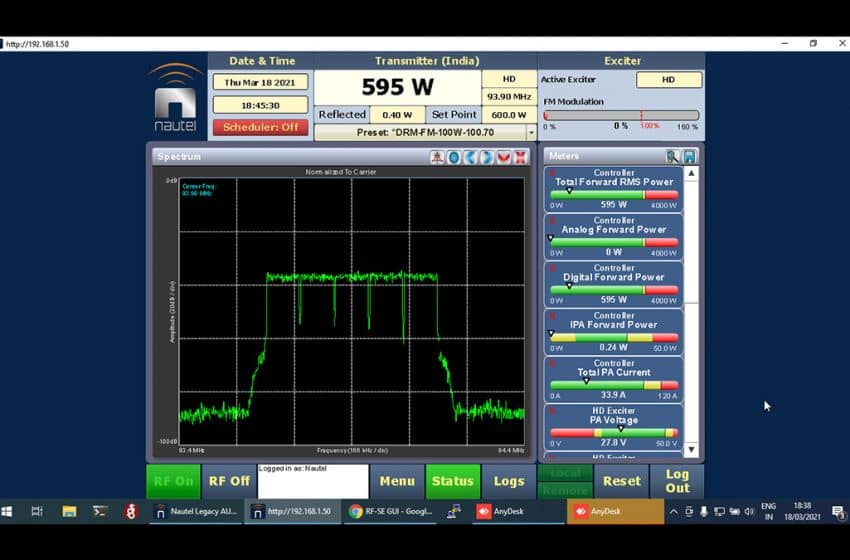Click the left arrow icon in Spectrum panel
Viewport: 850px width, 560px height.
[470, 157]
